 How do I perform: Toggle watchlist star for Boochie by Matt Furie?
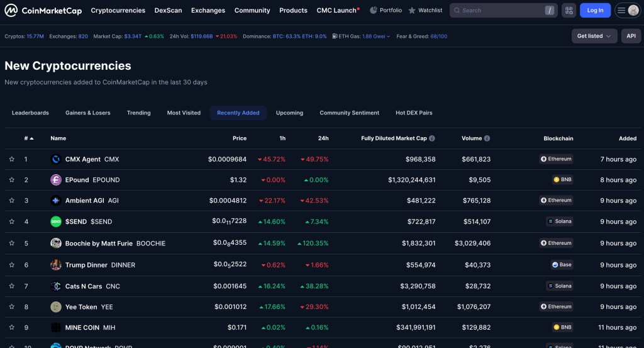(x=11, y=244)
